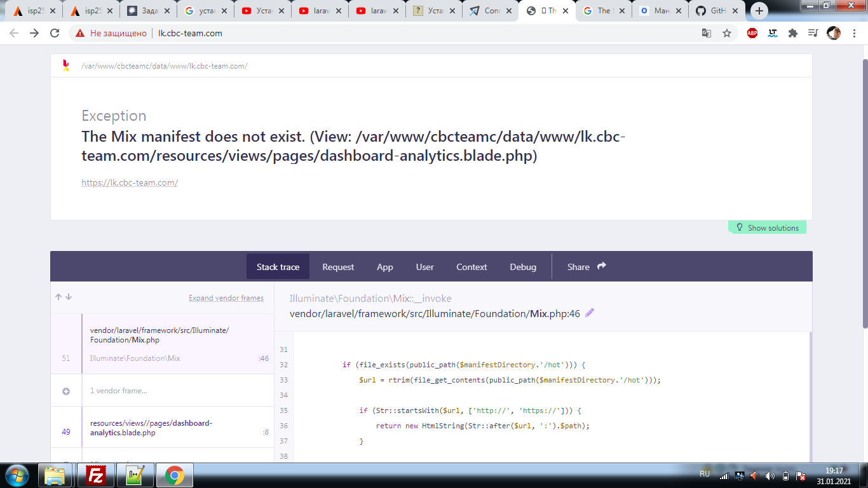
Task: Open Windows Start menu
Action: 16,475
